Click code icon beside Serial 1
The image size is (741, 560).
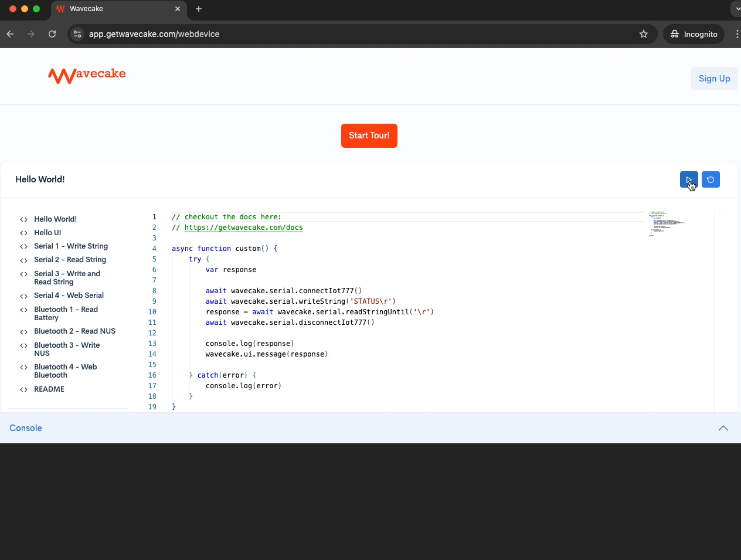(x=23, y=246)
